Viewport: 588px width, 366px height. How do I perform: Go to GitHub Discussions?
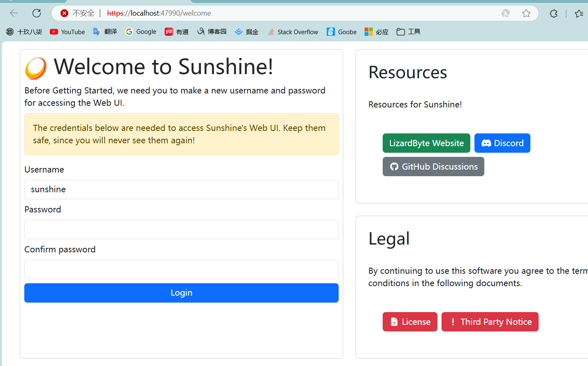click(x=433, y=166)
